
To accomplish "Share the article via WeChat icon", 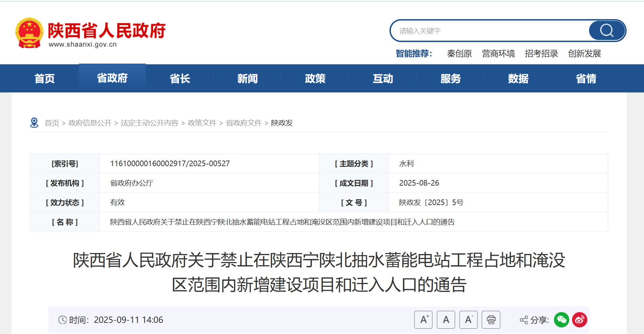I will pos(561,320).
